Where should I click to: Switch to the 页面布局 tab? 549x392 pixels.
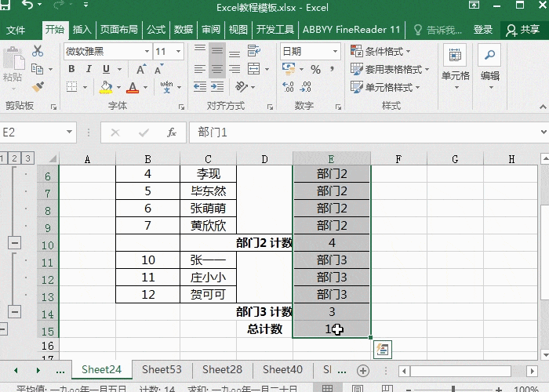pyautogui.click(x=119, y=30)
